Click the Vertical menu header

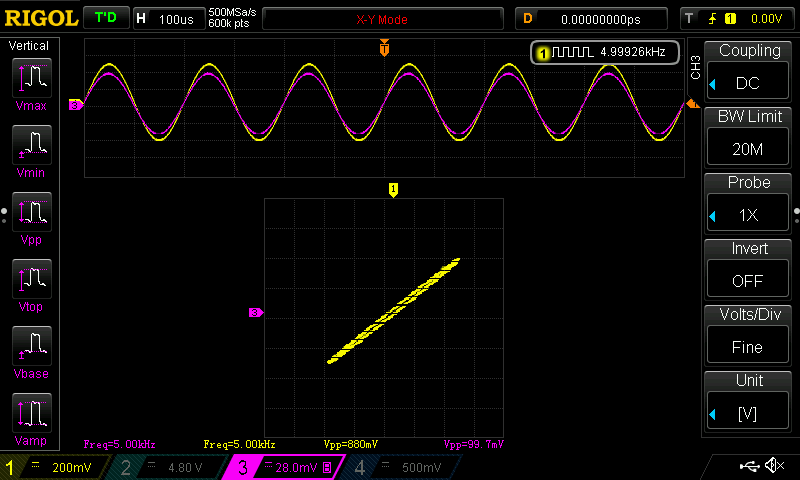tap(29, 45)
